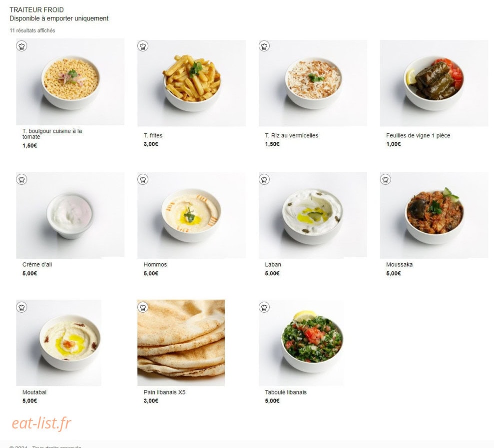Image resolution: width=494 pixels, height=448 pixels.
Task: Click chef hat icon on Crème d'ail
Action: (21, 180)
